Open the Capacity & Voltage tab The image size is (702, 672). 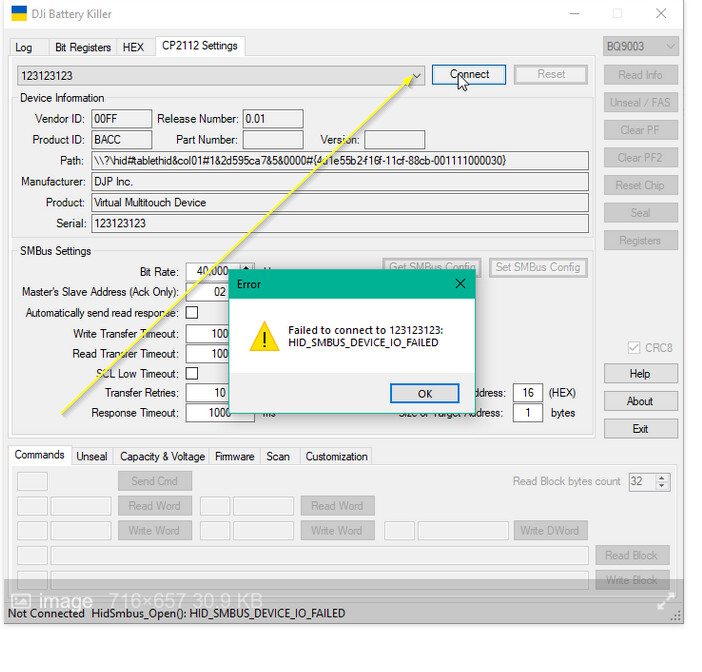pos(162,457)
